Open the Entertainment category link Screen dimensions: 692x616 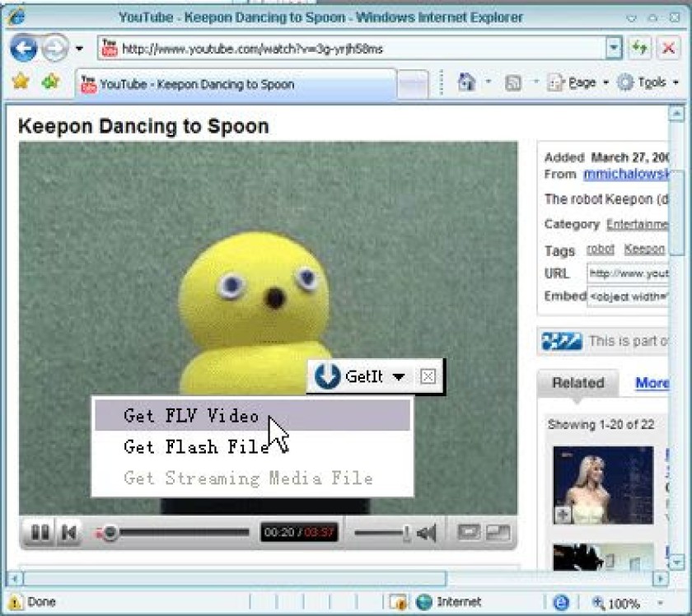click(638, 225)
